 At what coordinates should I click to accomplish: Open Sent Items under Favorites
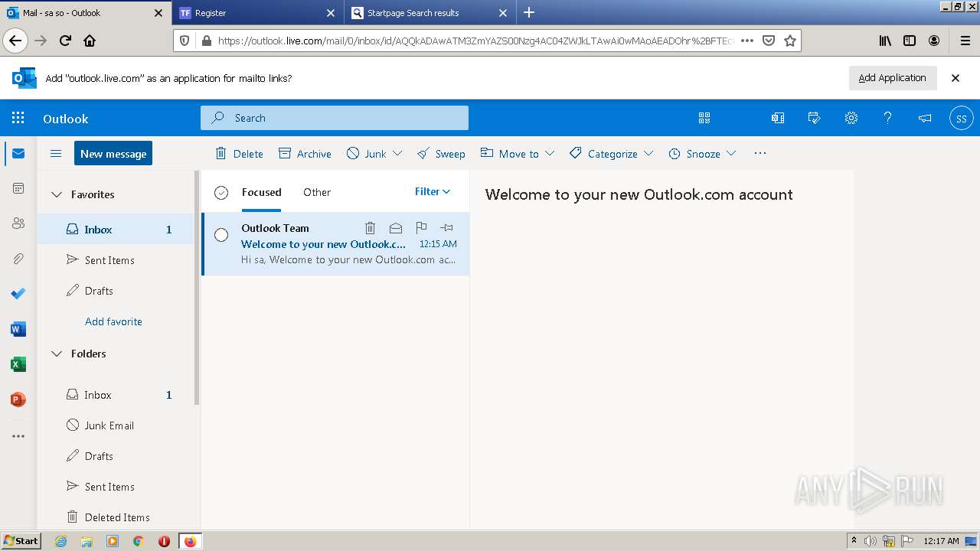(x=116, y=260)
